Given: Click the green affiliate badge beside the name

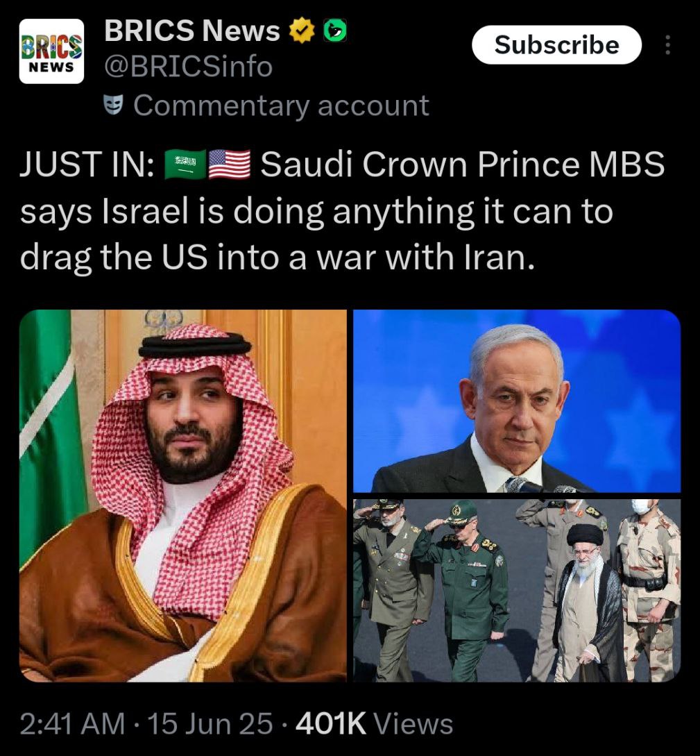Looking at the screenshot, I should (x=335, y=31).
